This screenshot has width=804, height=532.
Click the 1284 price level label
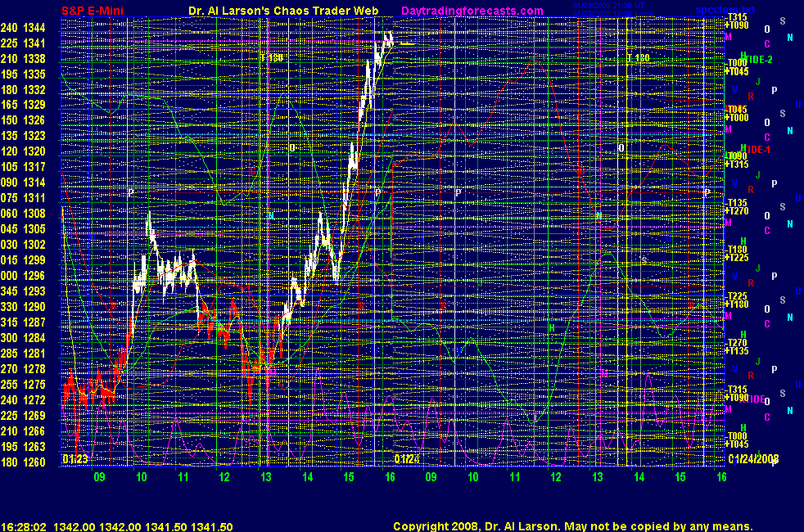click(x=34, y=338)
